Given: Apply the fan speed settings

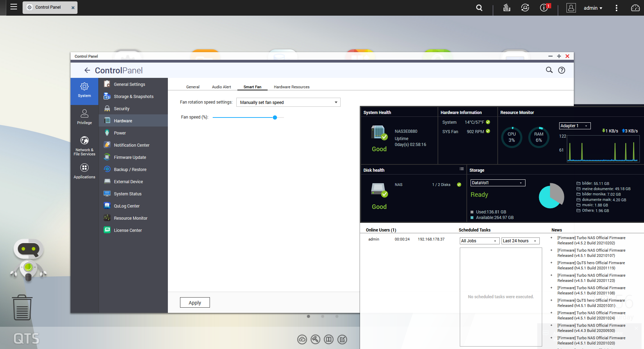Looking at the screenshot, I should click(195, 302).
